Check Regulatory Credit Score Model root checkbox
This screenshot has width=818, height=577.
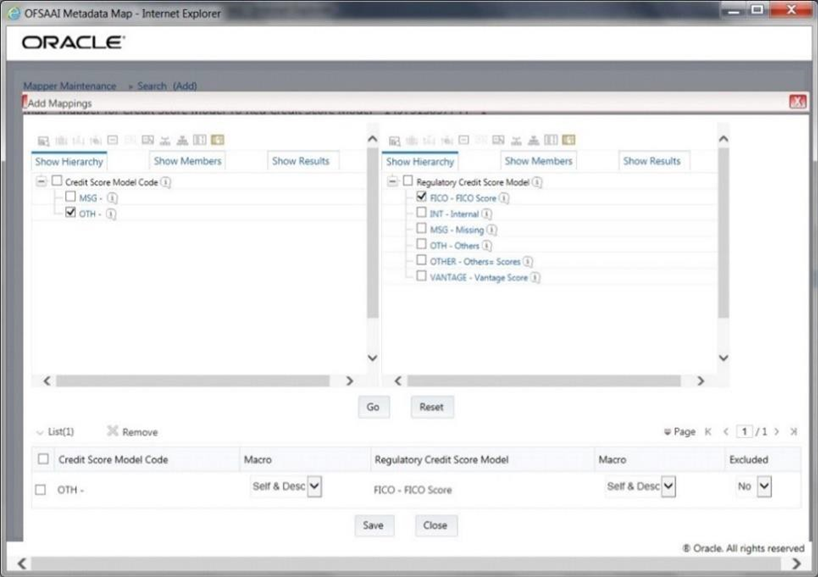pos(408,181)
